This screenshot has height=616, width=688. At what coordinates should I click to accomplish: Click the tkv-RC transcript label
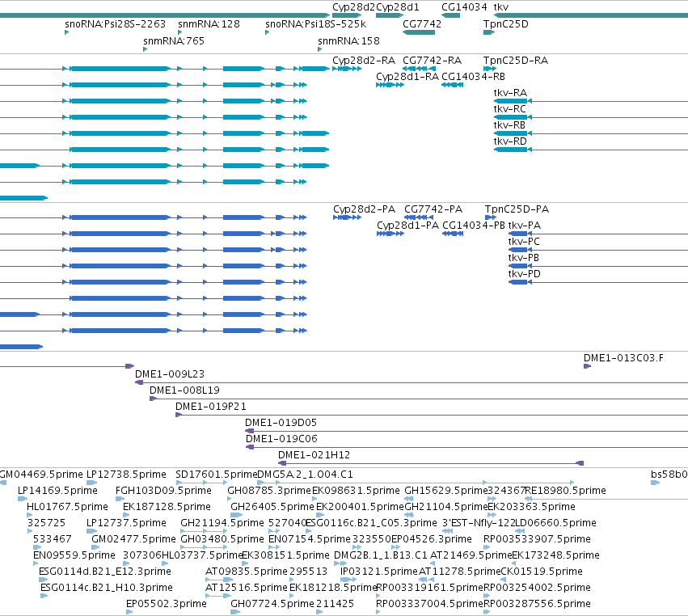click(509, 109)
